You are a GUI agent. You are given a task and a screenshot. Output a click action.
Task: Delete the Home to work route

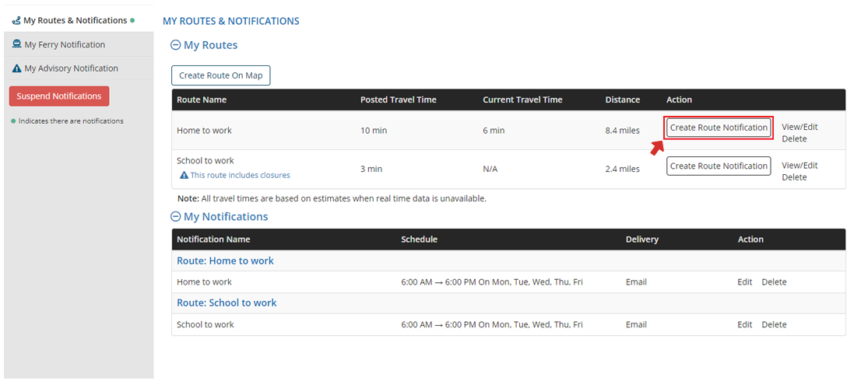794,139
